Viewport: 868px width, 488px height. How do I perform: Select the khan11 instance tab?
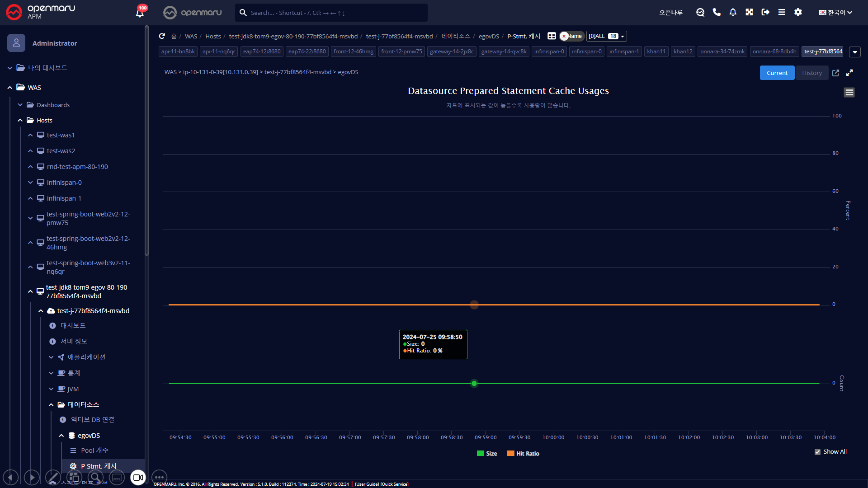click(656, 52)
